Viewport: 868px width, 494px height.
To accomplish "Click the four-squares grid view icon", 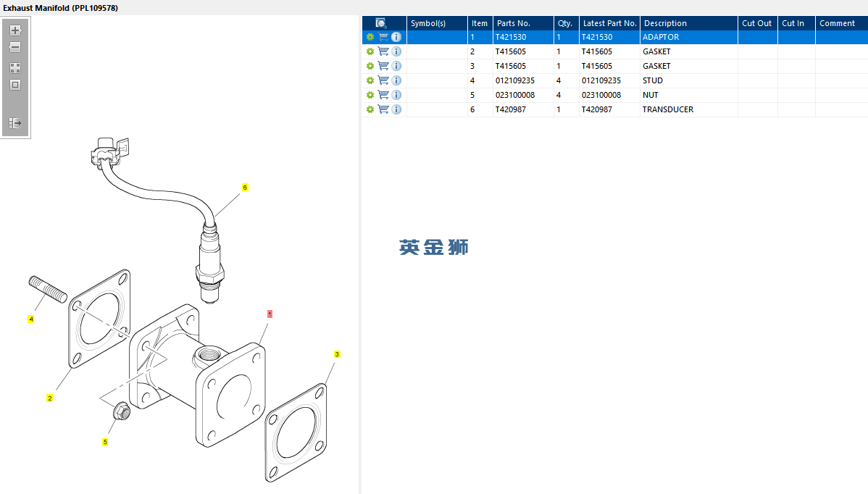I will pyautogui.click(x=15, y=68).
